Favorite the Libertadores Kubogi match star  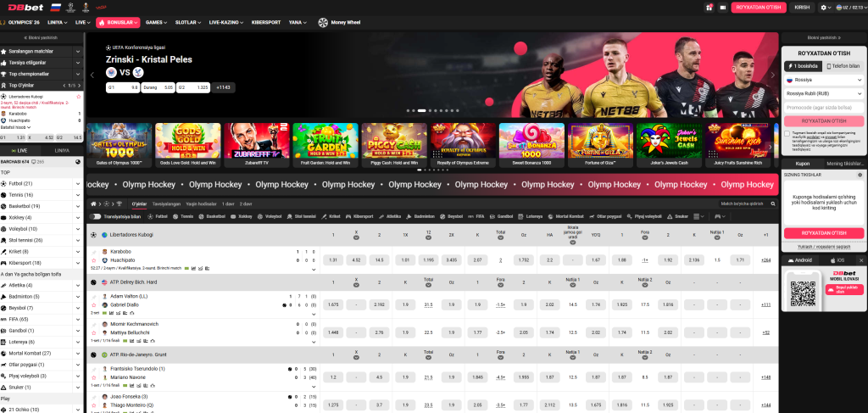(79, 96)
